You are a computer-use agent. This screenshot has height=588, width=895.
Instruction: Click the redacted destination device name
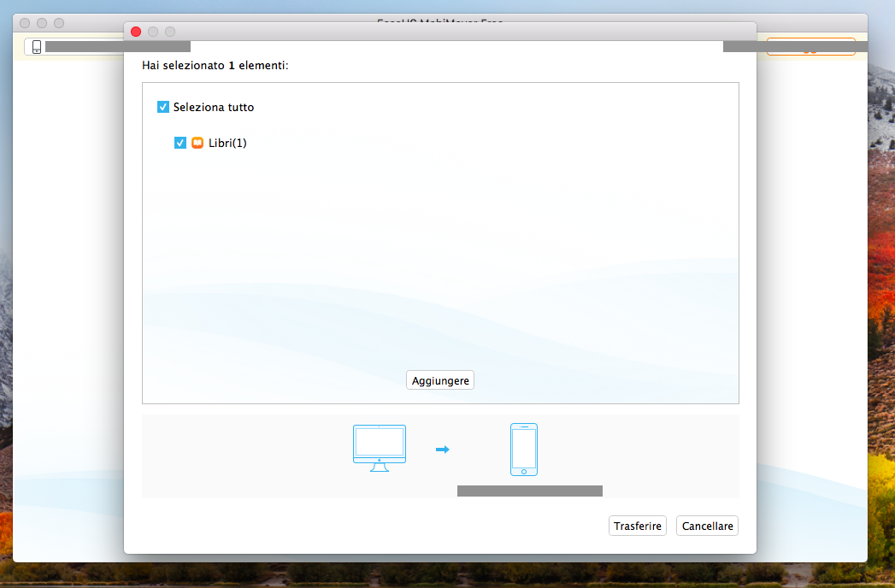(530, 491)
